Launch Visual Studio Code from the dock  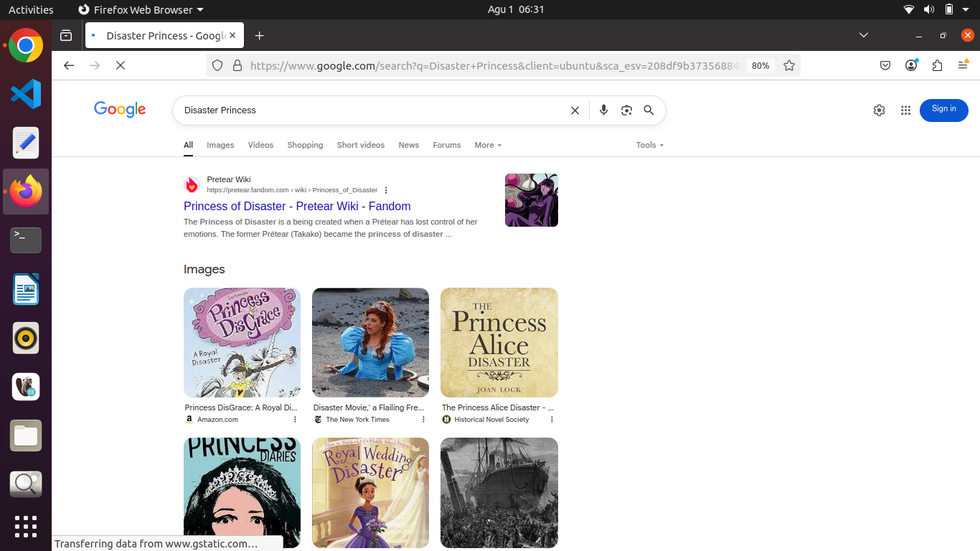pyautogui.click(x=25, y=94)
